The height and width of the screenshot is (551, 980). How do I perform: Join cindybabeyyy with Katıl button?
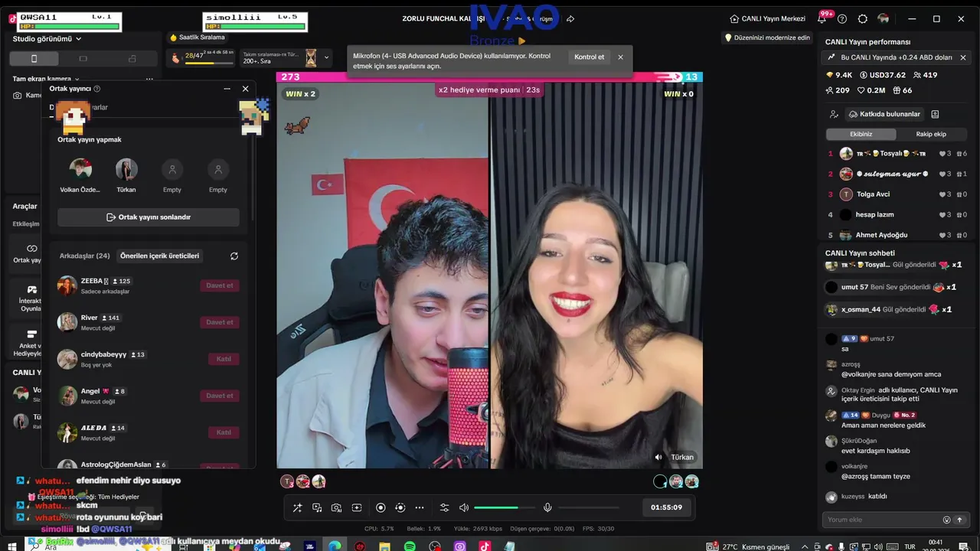(224, 359)
